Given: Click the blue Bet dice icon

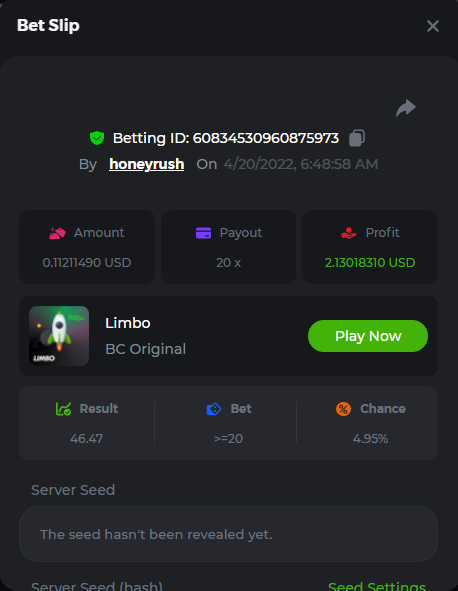Looking at the screenshot, I should [x=214, y=409].
